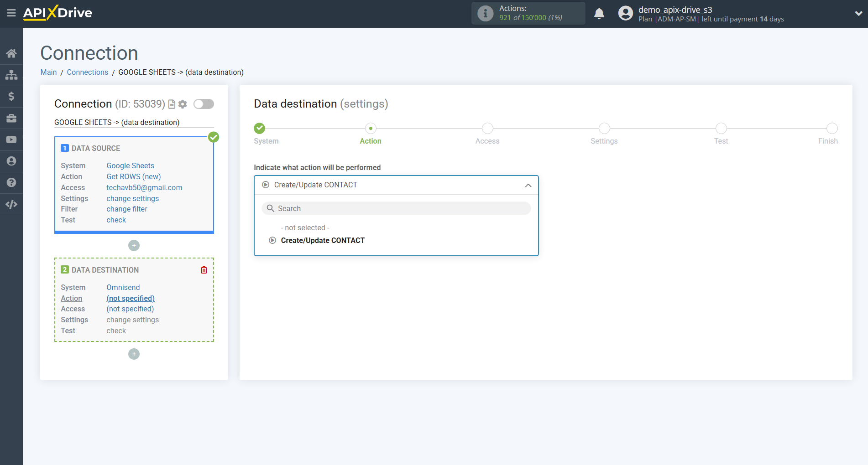
Task: Open the briefcase services icon in sidebar
Action: coord(11,118)
